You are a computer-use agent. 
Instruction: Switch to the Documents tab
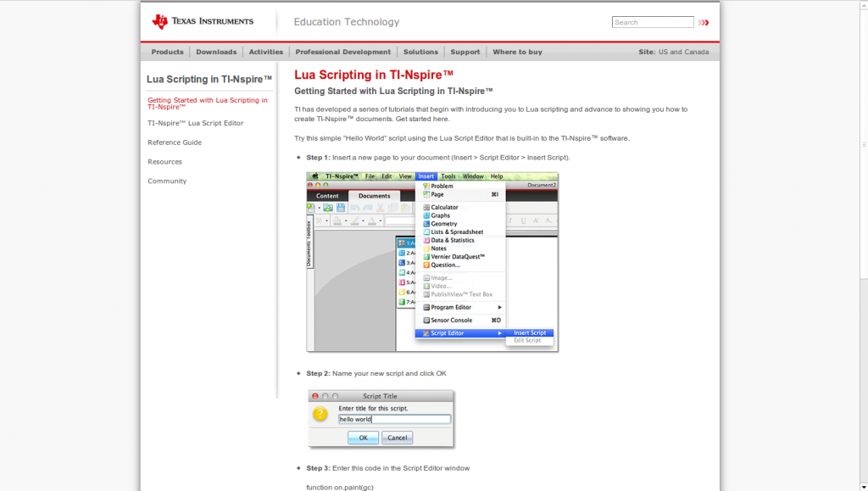374,196
